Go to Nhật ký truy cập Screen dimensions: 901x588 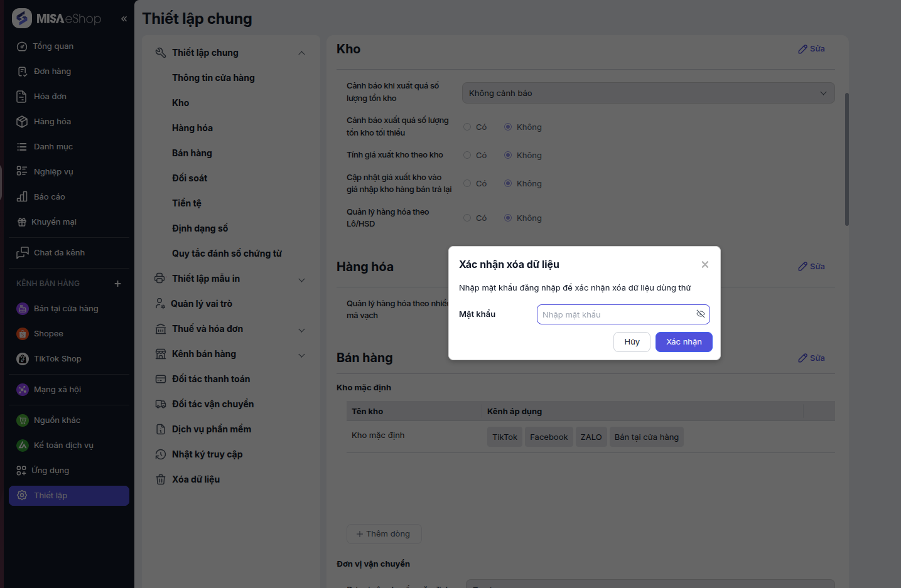pos(207,454)
